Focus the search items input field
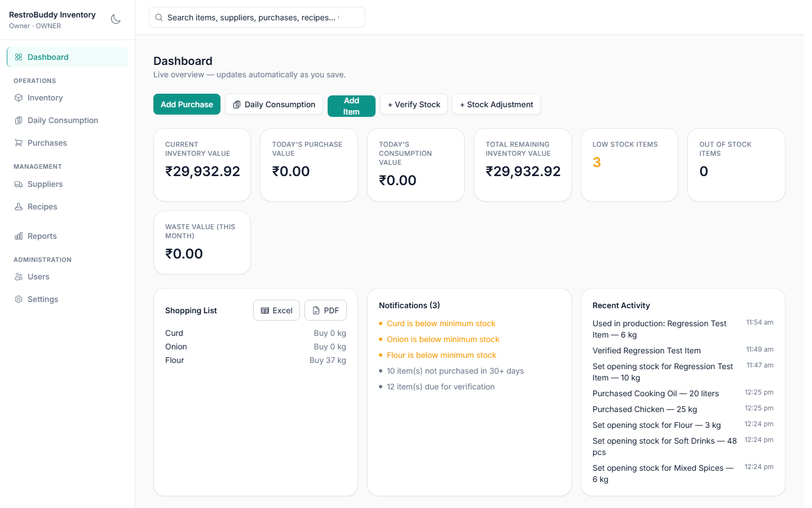The image size is (812, 508). (x=257, y=17)
